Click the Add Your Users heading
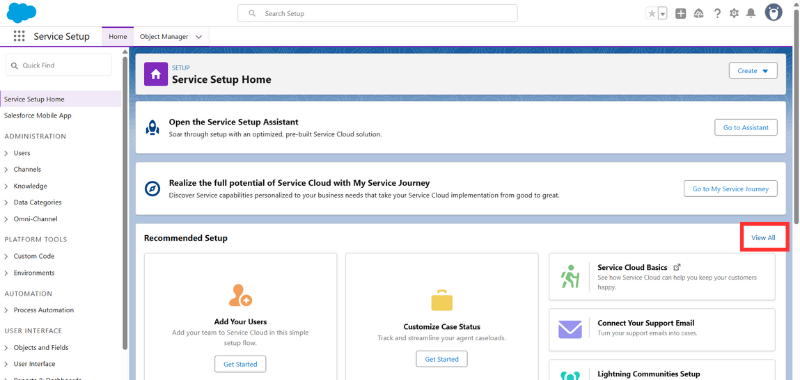The width and height of the screenshot is (800, 380). pos(240,322)
